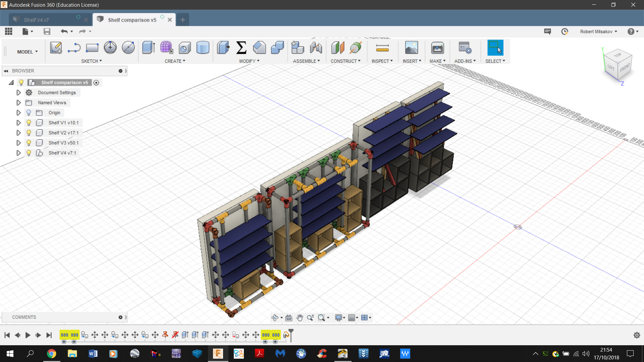Collapse the Shelf comparison v5 root node
Screen dimensions: 644x362
(x=11, y=82)
